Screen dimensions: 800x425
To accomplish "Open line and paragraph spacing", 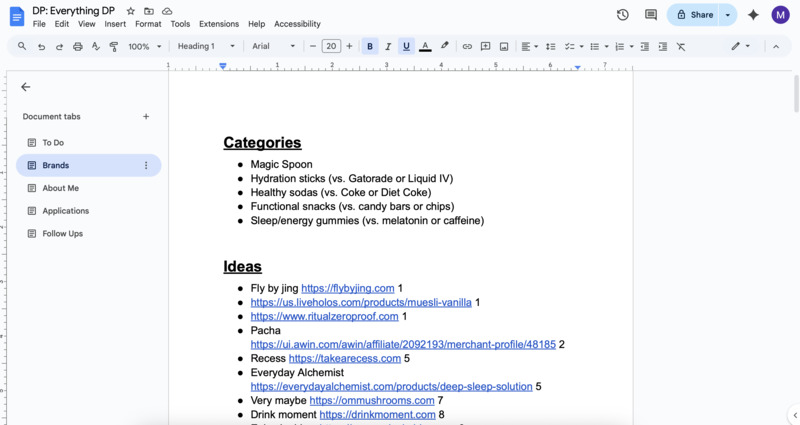I will tap(551, 46).
